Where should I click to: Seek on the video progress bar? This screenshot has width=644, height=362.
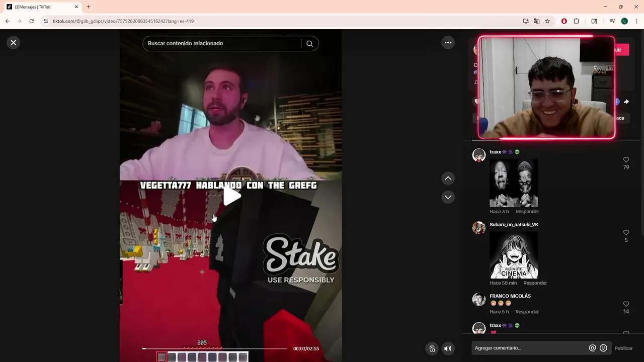click(215, 348)
